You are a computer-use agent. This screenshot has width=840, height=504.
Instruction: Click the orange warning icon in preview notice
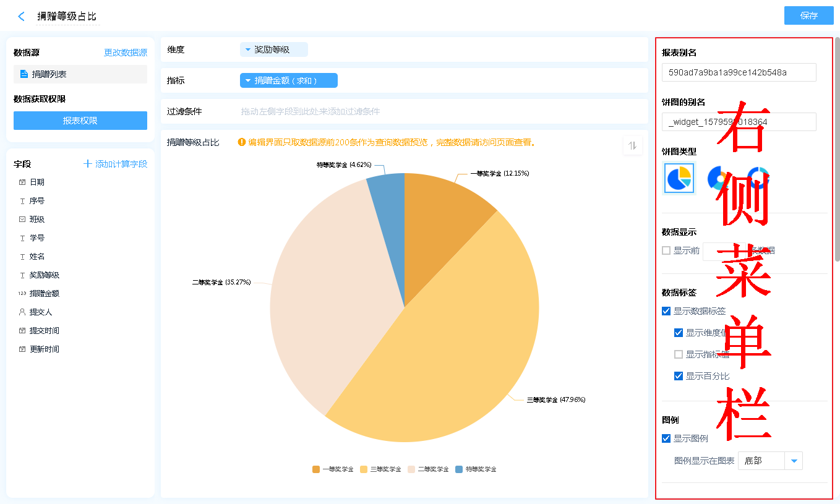[x=242, y=142]
